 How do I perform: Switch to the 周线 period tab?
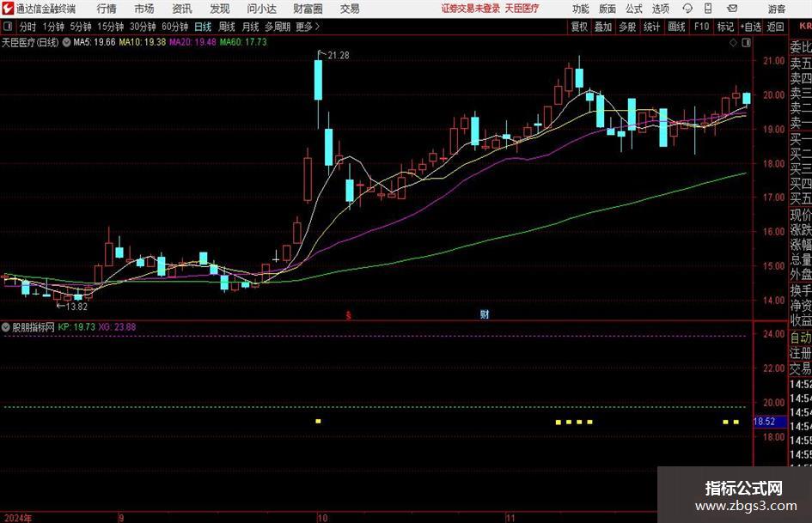tap(227, 27)
